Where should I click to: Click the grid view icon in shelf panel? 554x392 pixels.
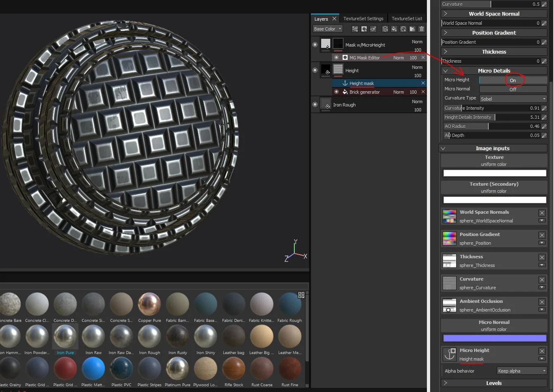coord(301,295)
